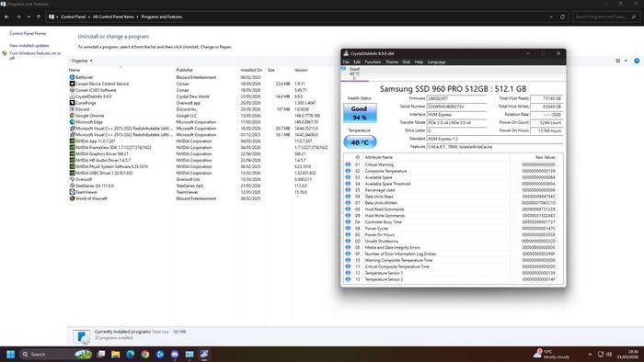Image resolution: width=644 pixels, height=362 pixels.
Task: Open the Disk menu in CrystalDiskInfo
Action: pos(407,62)
